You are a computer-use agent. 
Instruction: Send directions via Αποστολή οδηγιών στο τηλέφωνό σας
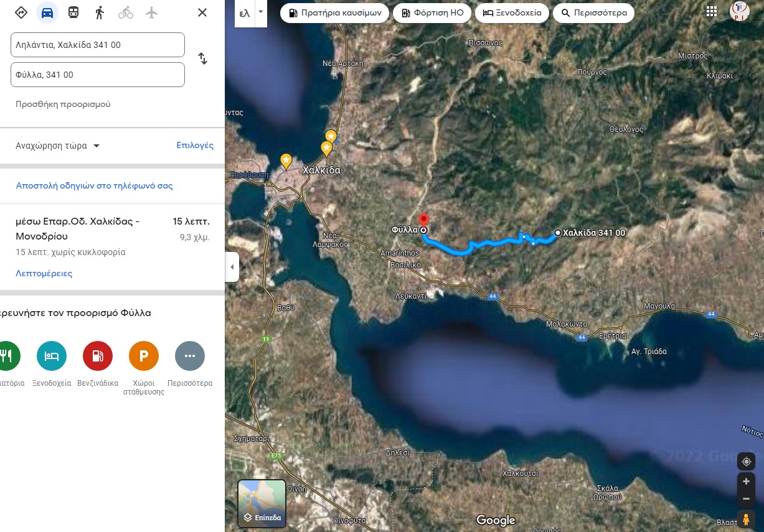click(94, 185)
